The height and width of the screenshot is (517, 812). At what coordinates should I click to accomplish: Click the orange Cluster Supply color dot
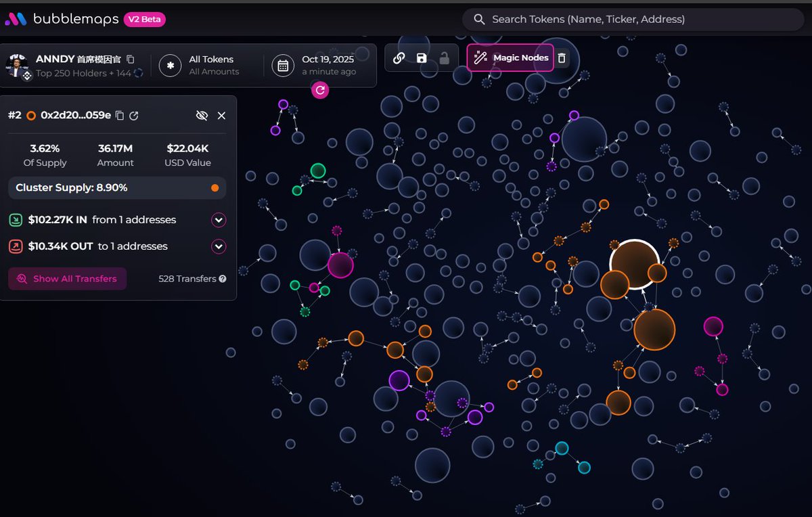click(x=215, y=188)
